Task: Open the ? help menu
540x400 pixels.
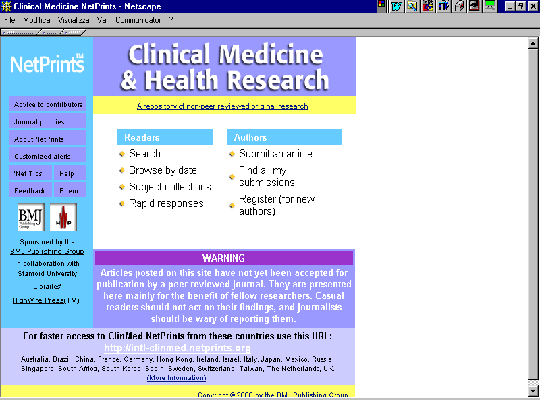Action: click(171, 20)
